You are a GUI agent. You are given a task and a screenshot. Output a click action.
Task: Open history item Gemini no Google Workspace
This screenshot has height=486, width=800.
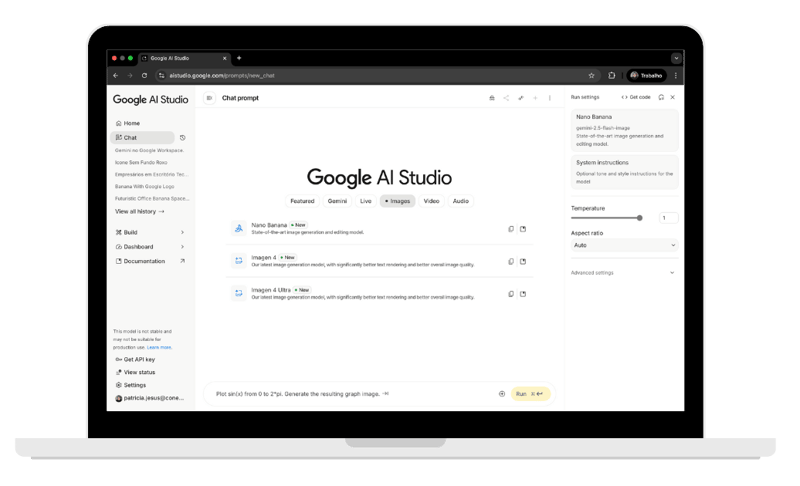click(149, 150)
